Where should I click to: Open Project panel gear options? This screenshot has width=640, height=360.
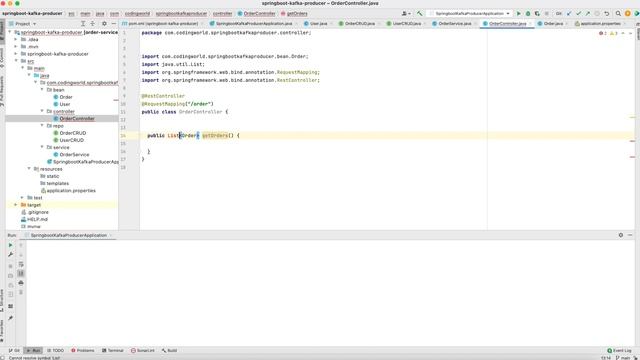(104, 24)
